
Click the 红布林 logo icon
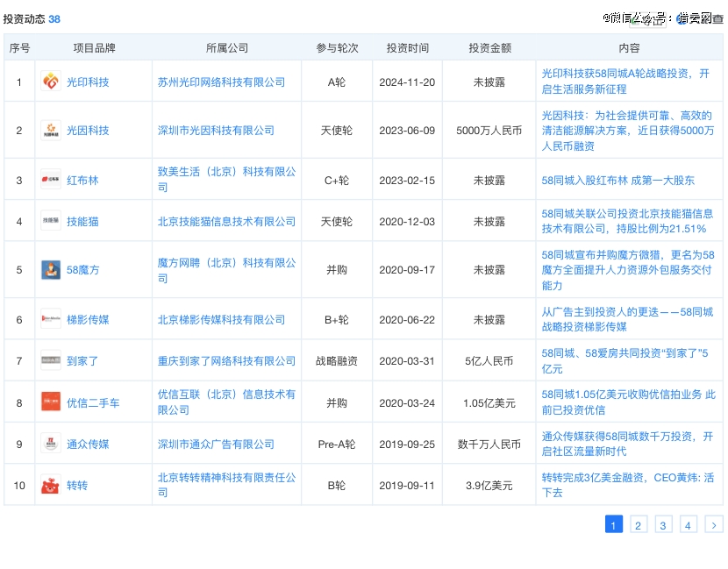(x=51, y=180)
